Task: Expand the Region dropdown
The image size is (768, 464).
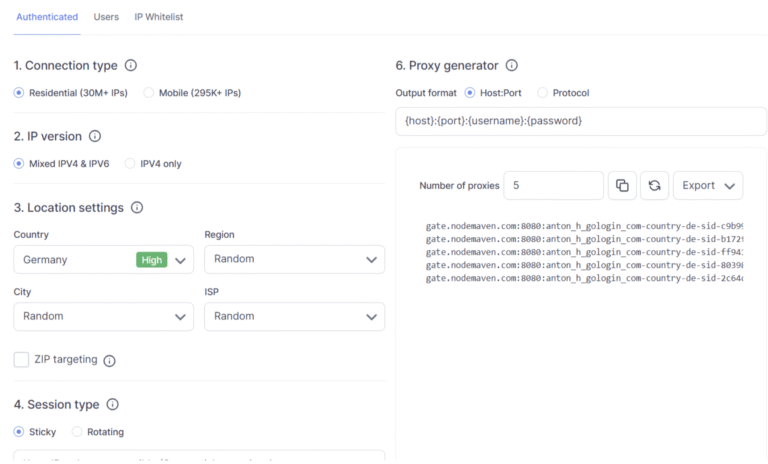Action: pos(294,260)
